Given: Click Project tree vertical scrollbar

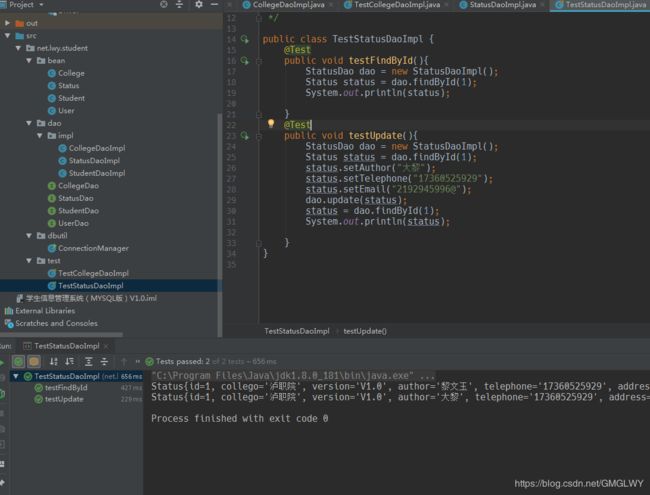Looking at the screenshot, I should (220, 224).
